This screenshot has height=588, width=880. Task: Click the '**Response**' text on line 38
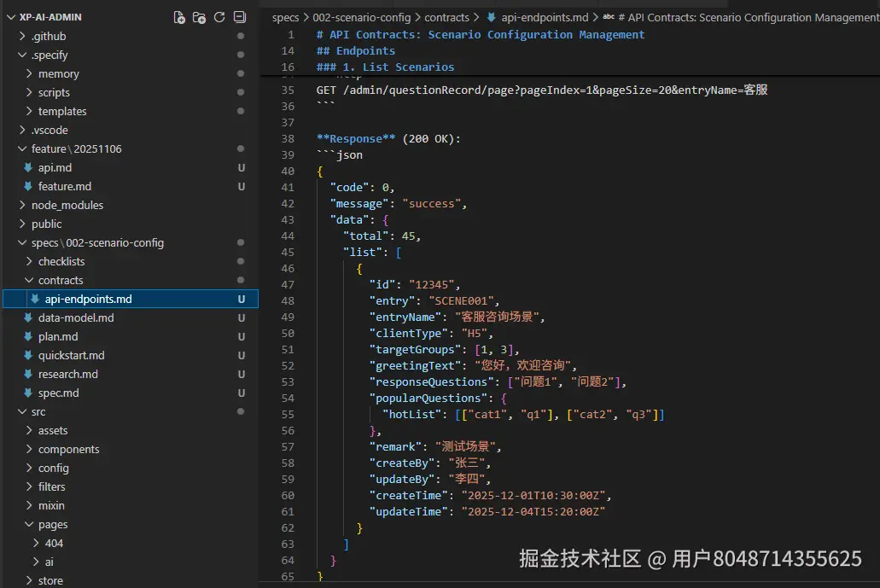click(x=356, y=138)
